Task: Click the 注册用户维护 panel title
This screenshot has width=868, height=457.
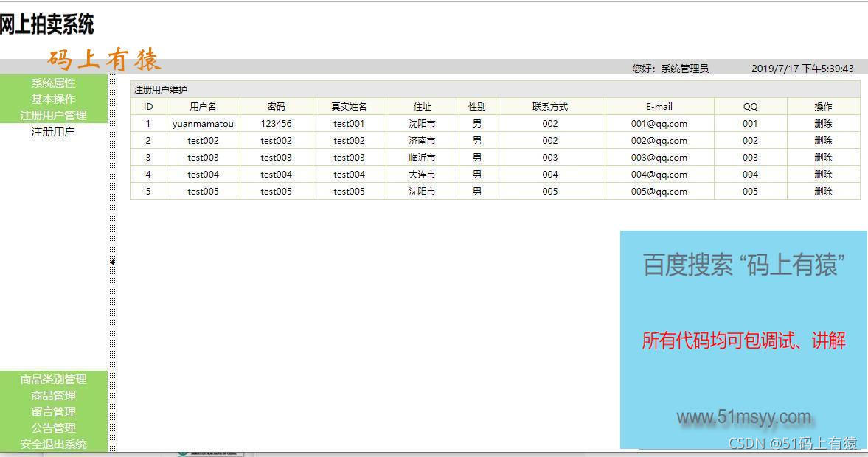Action: click(161, 89)
